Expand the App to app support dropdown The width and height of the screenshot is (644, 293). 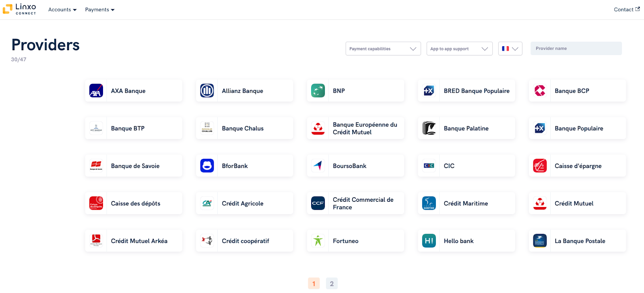pyautogui.click(x=460, y=49)
